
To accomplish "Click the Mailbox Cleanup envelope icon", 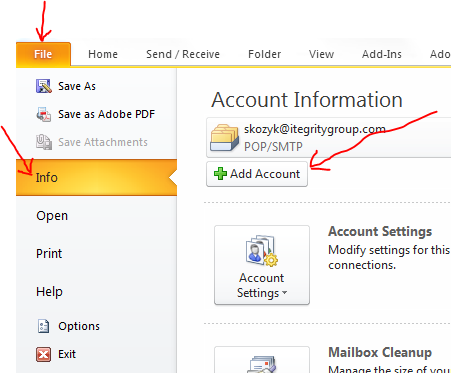I will pos(262,365).
